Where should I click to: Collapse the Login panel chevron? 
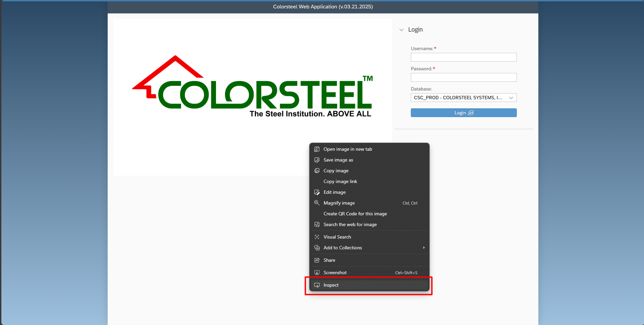click(x=401, y=30)
